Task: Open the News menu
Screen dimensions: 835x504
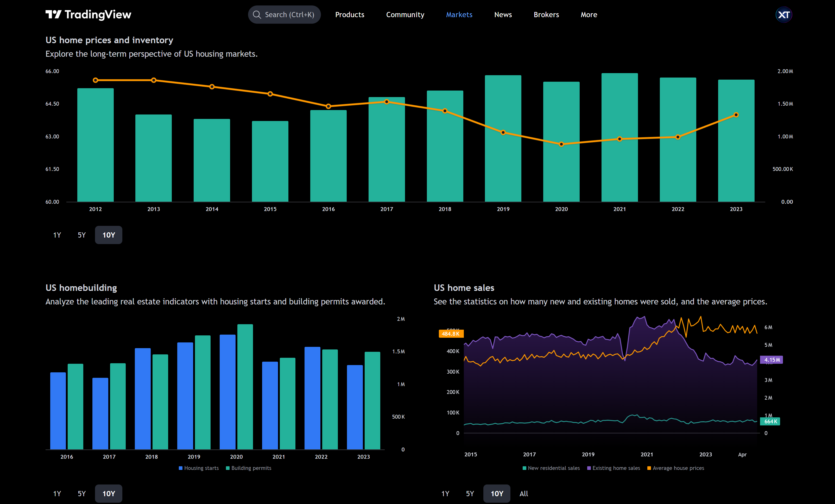Action: (503, 15)
